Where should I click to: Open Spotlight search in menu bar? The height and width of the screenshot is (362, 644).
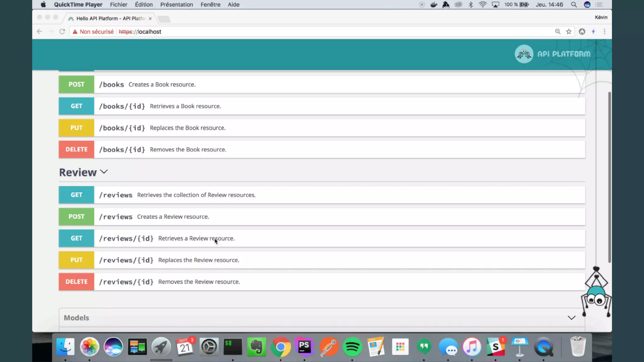click(x=574, y=4)
